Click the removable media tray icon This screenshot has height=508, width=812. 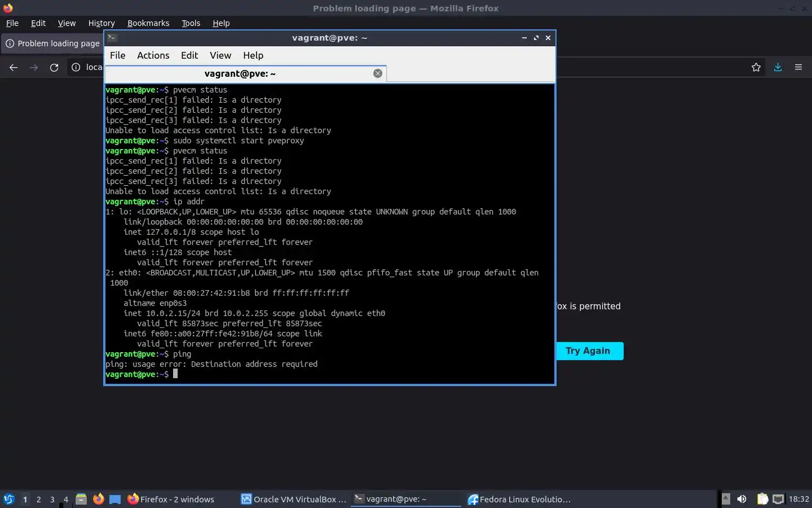tap(726, 499)
